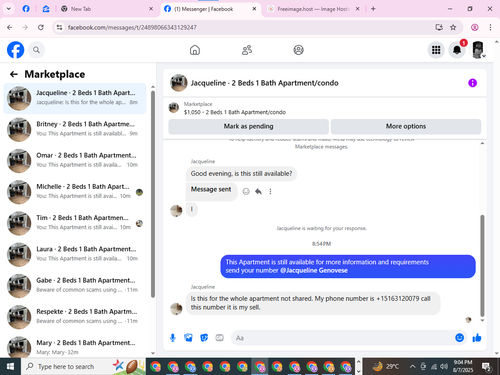Open more options dots beside Message sent
This screenshot has width=500, height=375.
click(270, 191)
